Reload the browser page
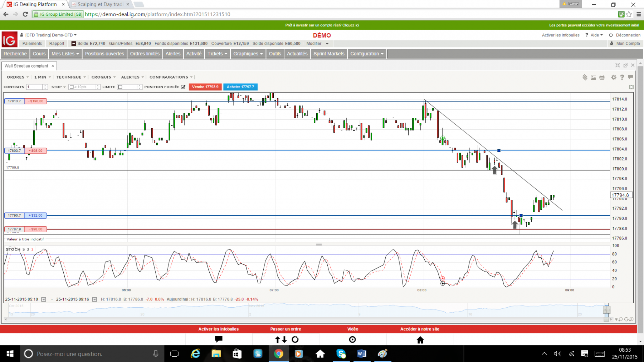This screenshot has height=362, width=644. tap(25, 14)
